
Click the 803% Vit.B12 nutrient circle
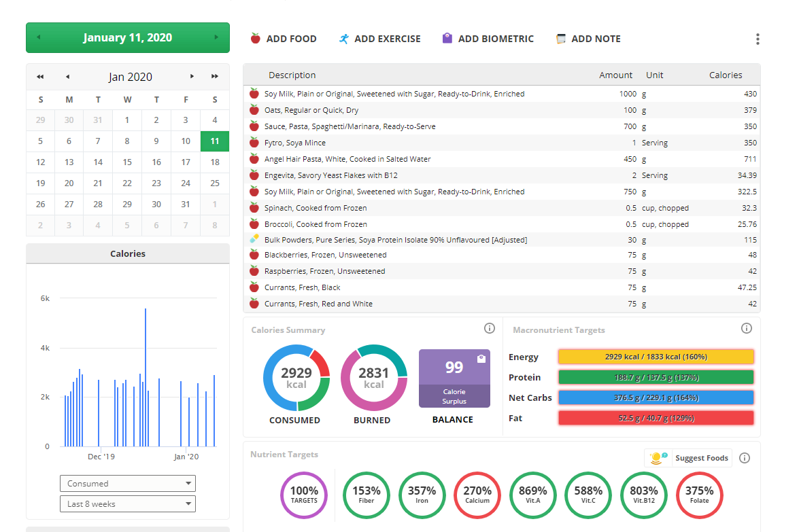644,495
